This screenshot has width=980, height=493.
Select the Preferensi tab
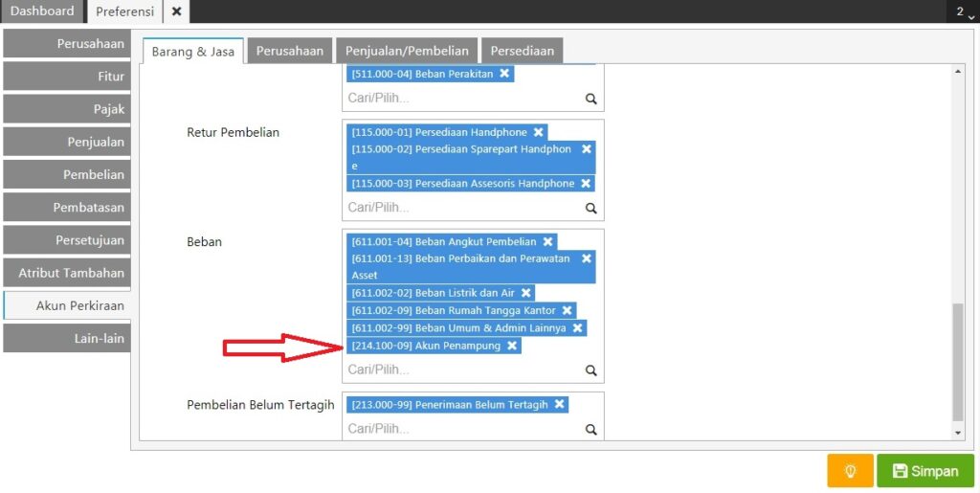(124, 11)
